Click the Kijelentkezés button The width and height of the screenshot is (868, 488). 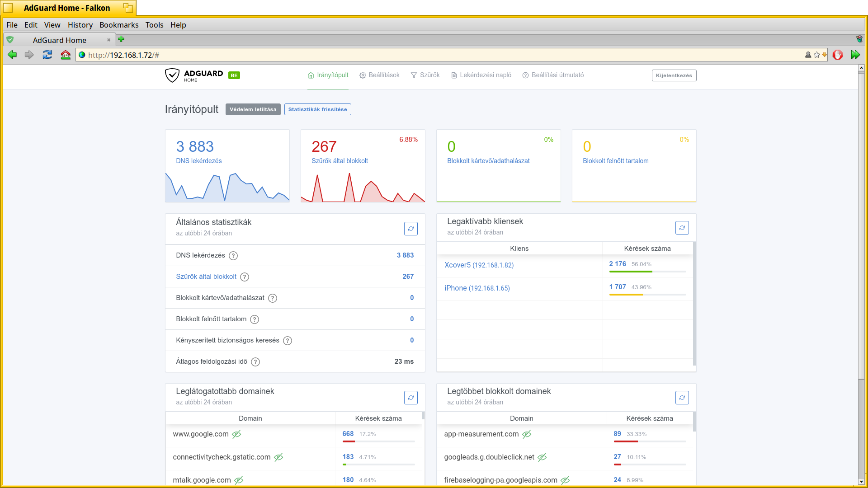pos(674,75)
